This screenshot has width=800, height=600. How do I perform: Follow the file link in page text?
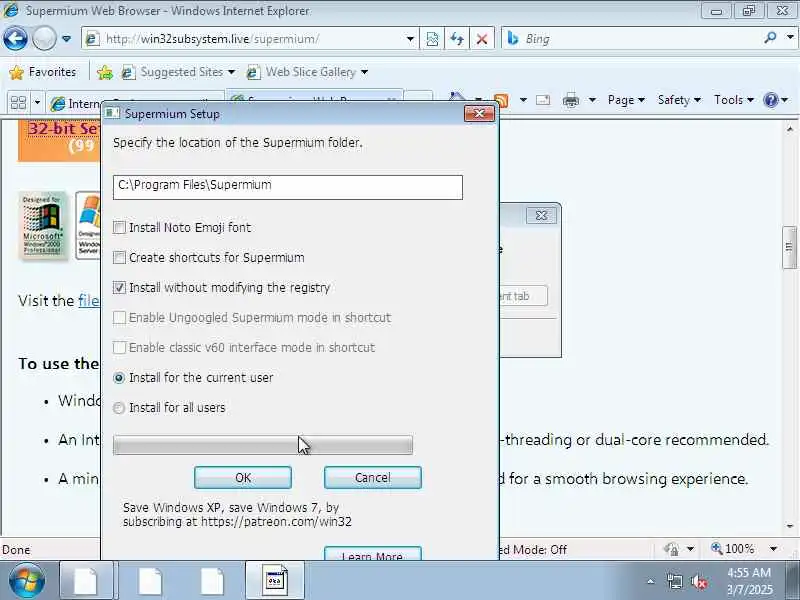point(88,301)
